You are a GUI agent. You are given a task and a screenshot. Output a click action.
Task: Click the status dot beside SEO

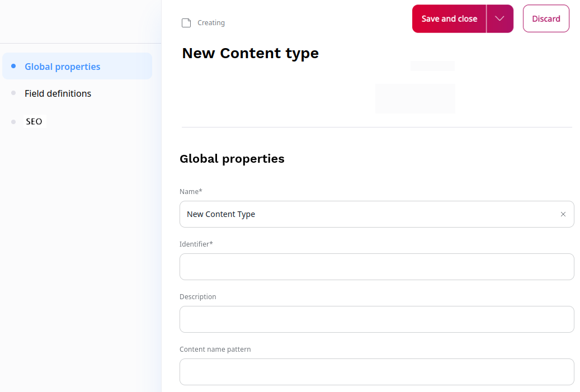tap(14, 121)
